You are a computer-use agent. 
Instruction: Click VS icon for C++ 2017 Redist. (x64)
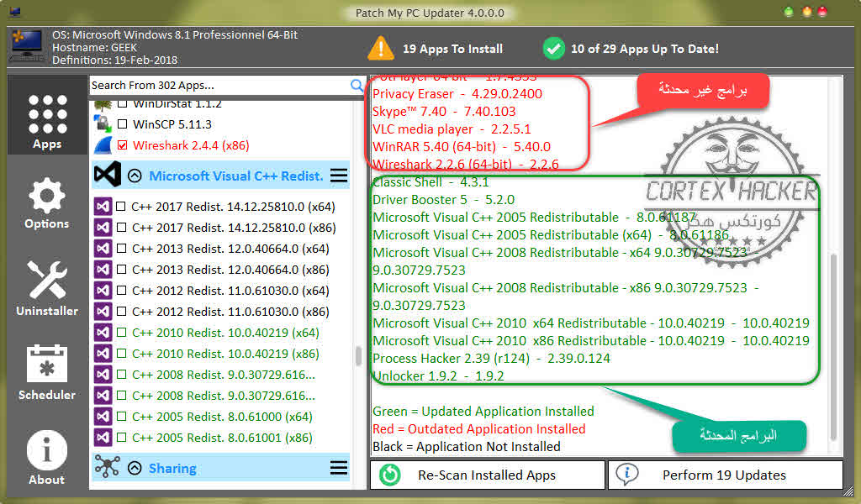click(x=103, y=207)
